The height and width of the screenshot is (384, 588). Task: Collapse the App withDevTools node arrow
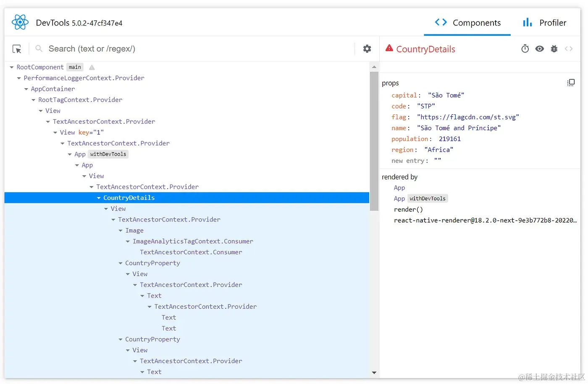point(70,155)
